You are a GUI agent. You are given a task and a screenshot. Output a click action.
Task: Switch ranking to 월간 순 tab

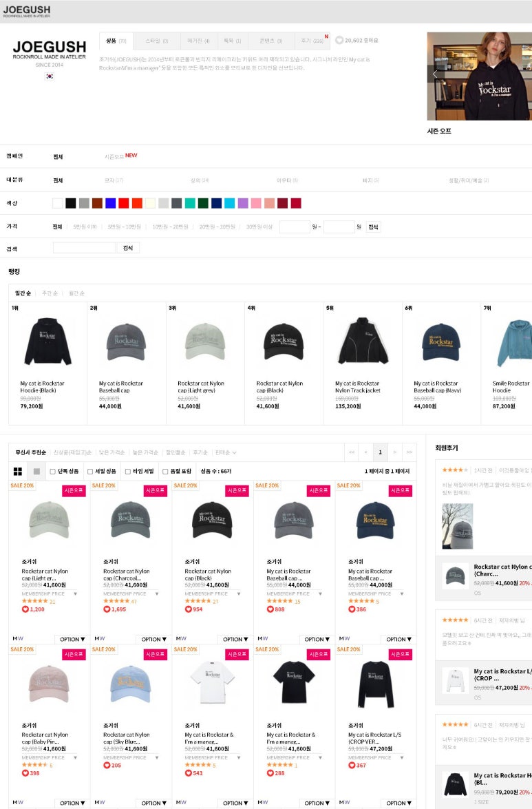coord(76,293)
